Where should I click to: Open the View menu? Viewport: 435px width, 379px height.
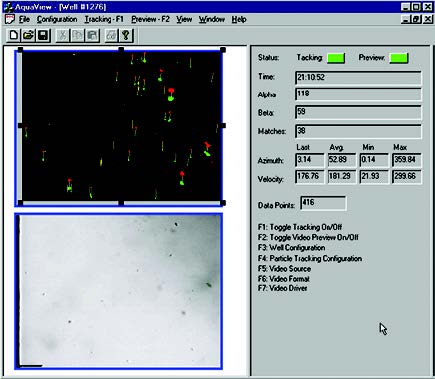click(x=184, y=19)
